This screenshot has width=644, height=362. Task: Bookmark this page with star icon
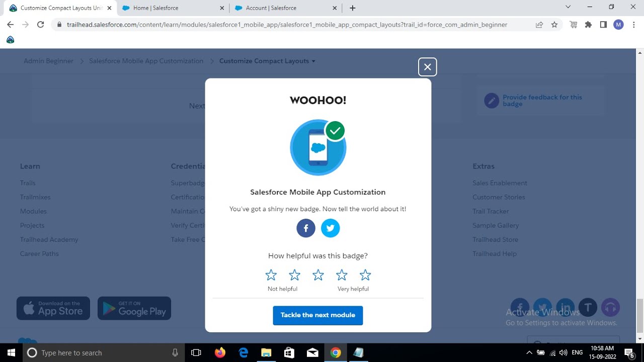pos(554,25)
